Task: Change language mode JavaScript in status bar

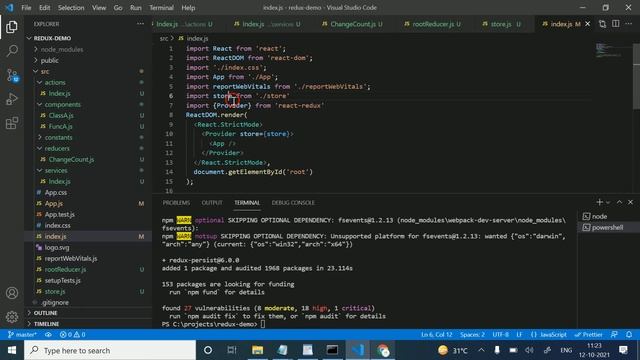Action: pyautogui.click(x=549, y=334)
